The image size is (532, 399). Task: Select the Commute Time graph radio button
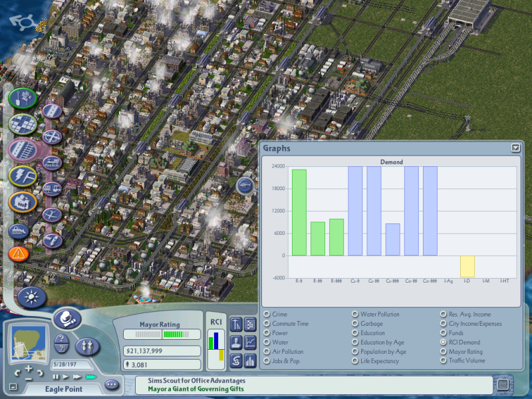click(267, 324)
